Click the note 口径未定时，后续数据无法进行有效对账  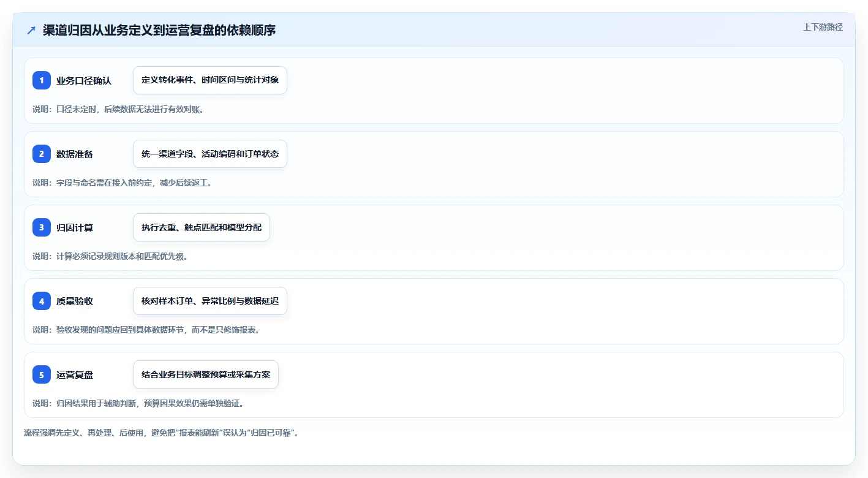118,109
